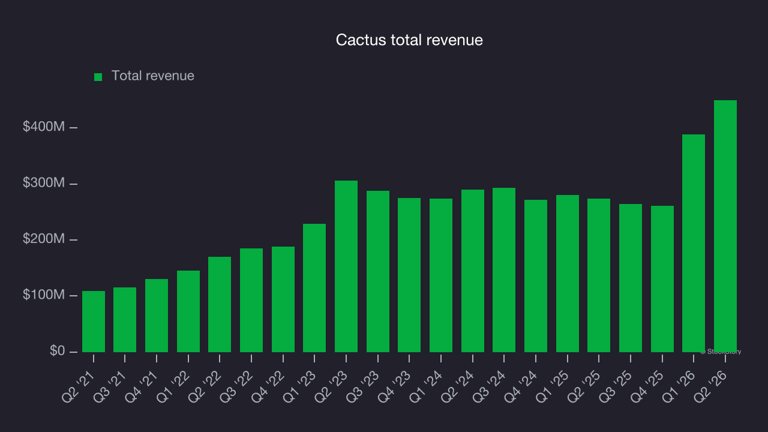Click the $100M y-axis label

coord(44,295)
